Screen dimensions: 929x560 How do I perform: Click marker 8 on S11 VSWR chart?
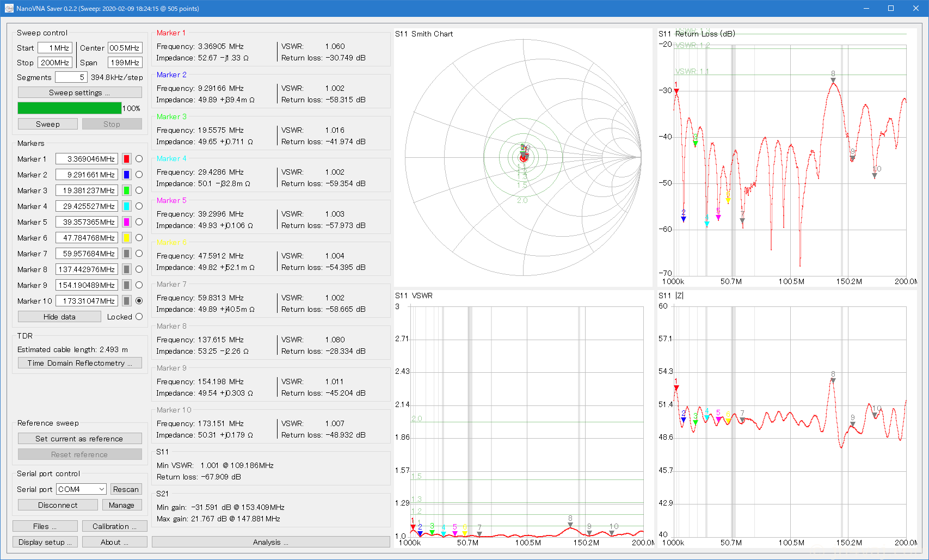(x=570, y=525)
